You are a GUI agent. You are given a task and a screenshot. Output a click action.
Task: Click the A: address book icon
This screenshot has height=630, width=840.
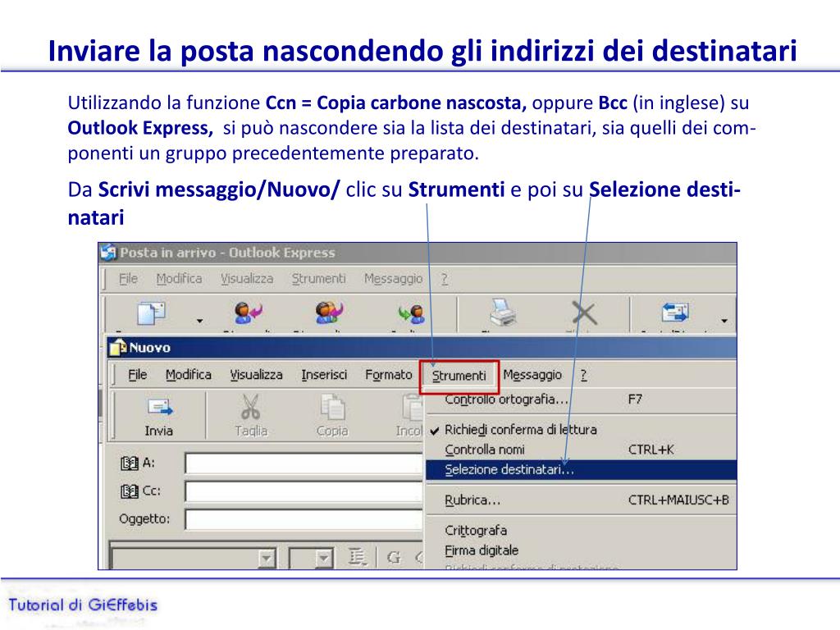click(129, 463)
